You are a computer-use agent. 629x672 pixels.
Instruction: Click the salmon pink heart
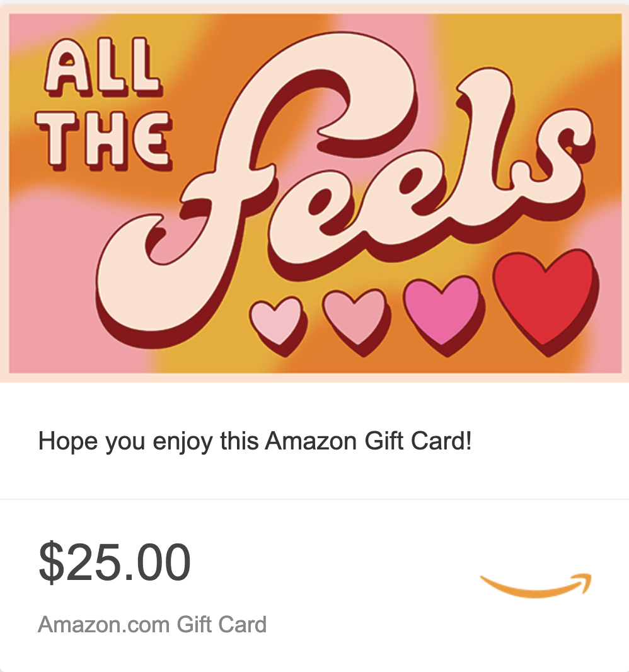355,321
